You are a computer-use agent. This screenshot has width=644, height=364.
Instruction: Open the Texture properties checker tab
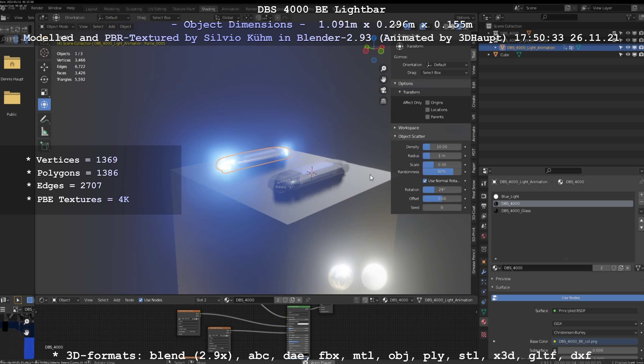click(x=484, y=335)
